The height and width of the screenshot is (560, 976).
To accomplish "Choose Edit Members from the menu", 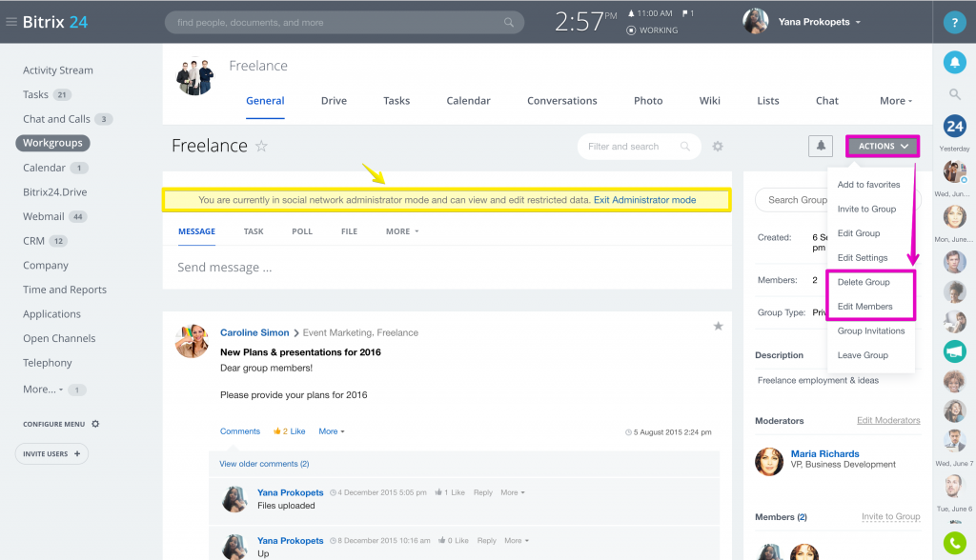I will [x=864, y=306].
